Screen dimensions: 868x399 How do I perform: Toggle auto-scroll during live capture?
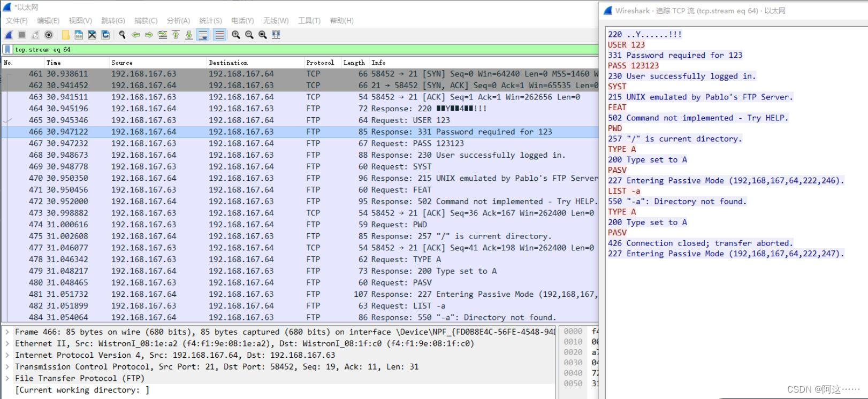(x=203, y=35)
